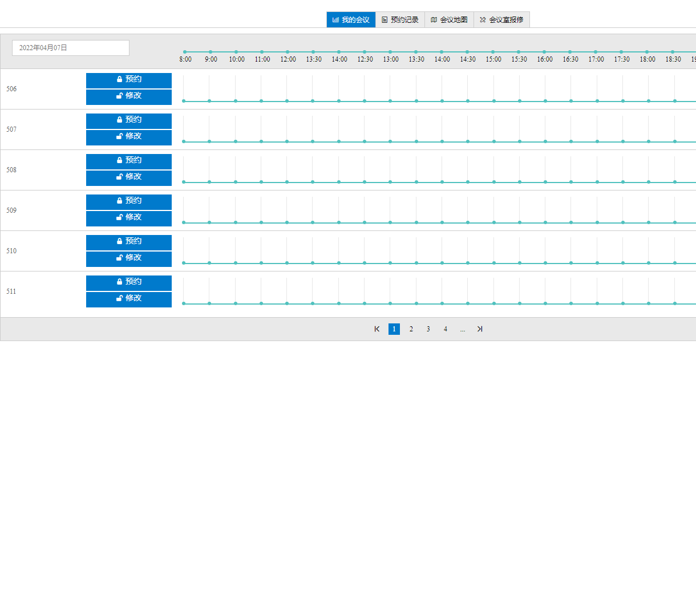
Task: Click the date field 2022年04月07日
Action: click(71, 48)
